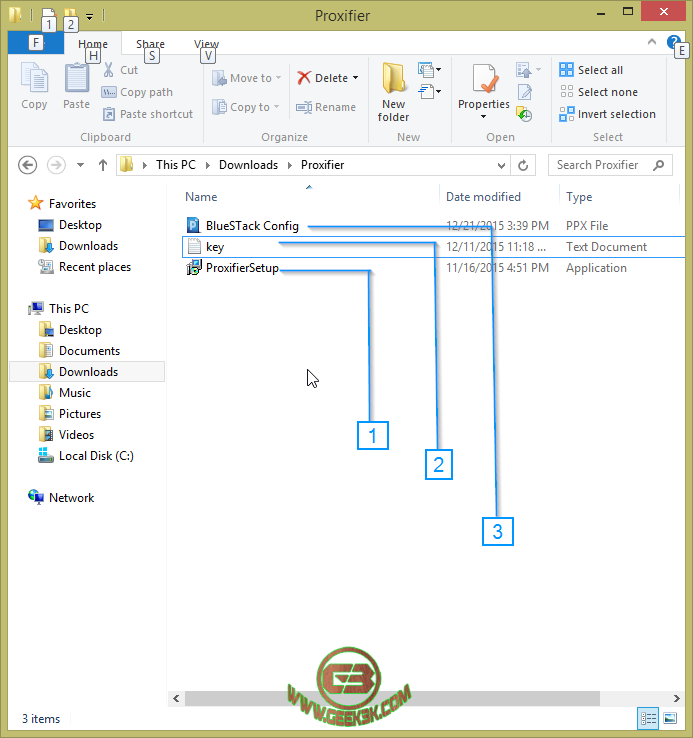Switch to large icons view in status bar
The image size is (693, 738).
click(670, 718)
